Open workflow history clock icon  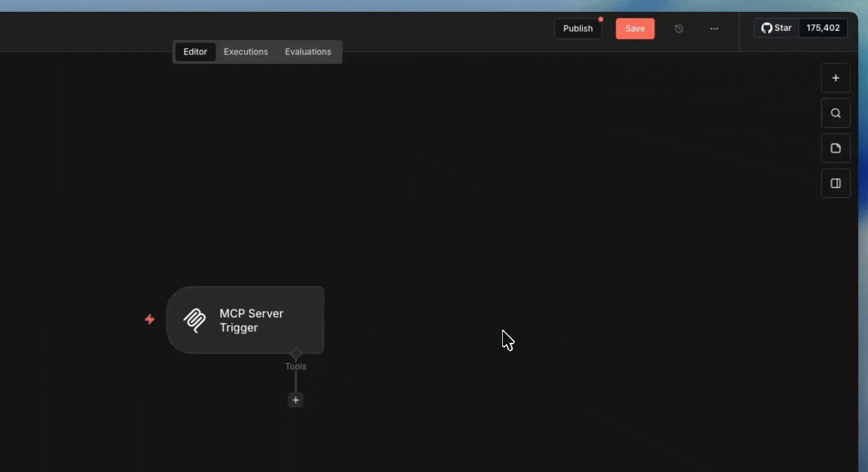[679, 29]
